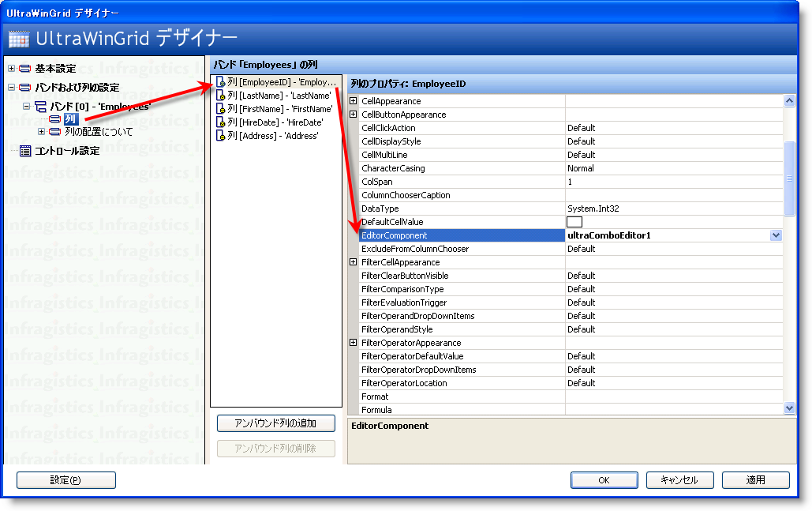Click the 基本設定 tree node icon

[x=25, y=69]
